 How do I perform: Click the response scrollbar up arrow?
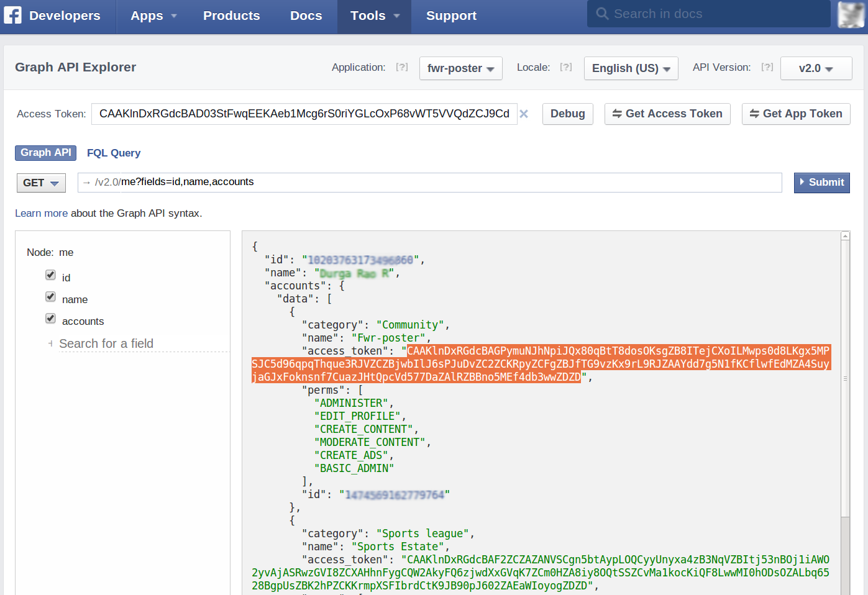tap(845, 236)
